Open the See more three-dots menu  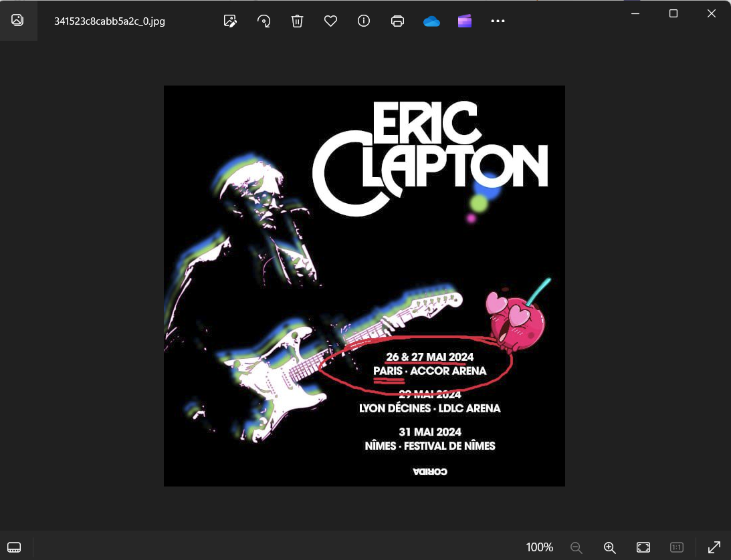[498, 21]
